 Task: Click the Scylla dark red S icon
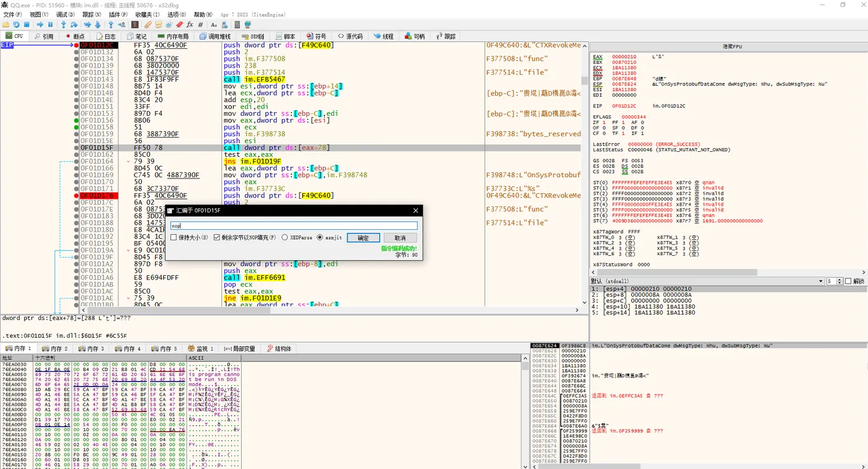(135, 25)
